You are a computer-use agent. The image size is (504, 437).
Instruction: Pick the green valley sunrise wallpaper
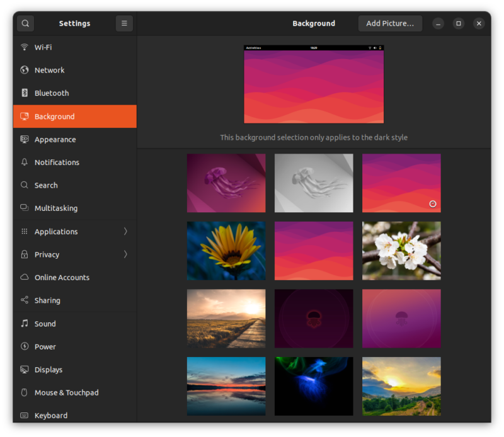pyautogui.click(x=401, y=386)
